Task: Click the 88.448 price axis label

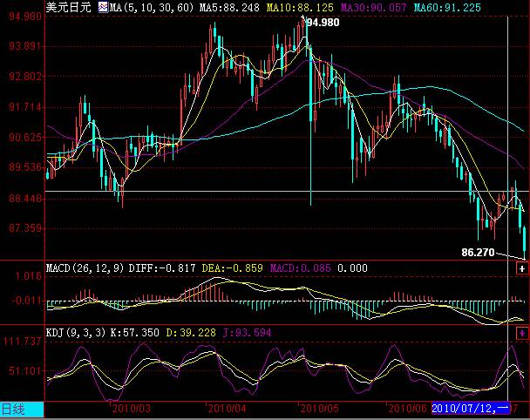Action: point(25,198)
